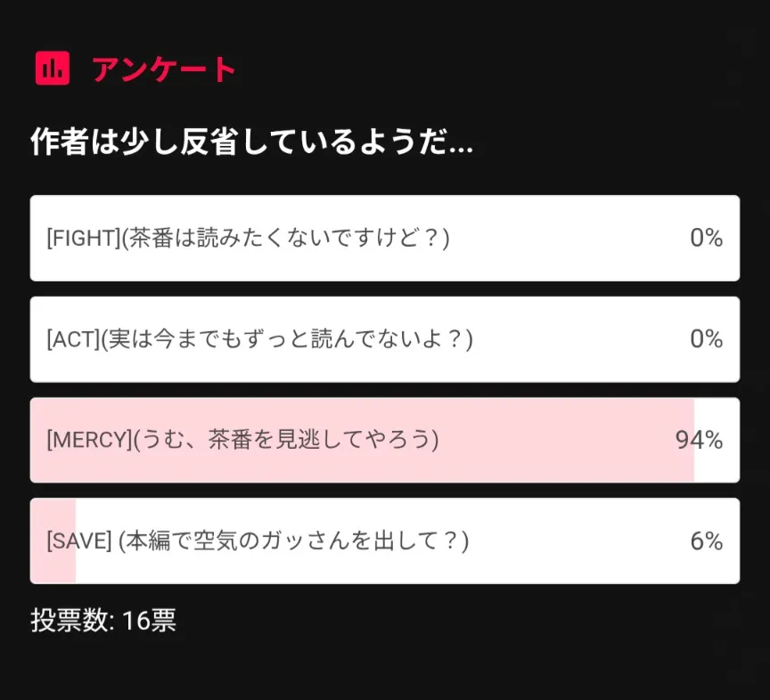Click the small pink fill of the SAVE bar

[53, 566]
